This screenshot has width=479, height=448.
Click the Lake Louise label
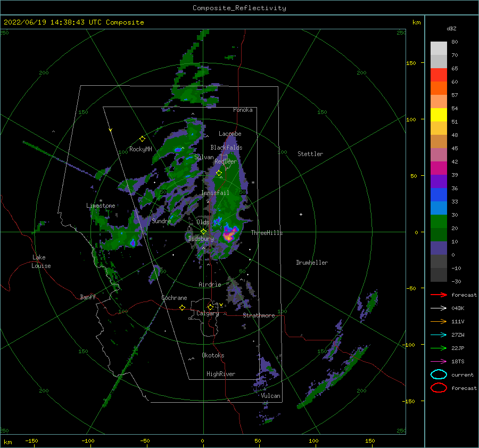point(42,262)
